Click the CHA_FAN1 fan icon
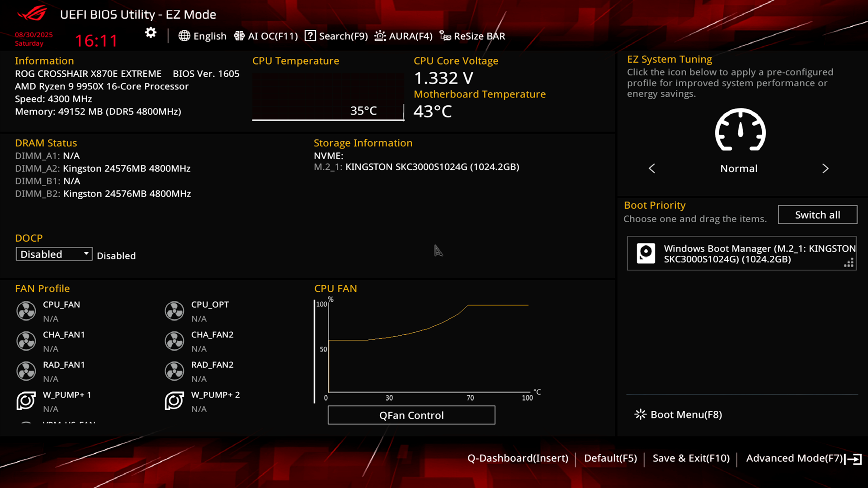 coord(26,341)
